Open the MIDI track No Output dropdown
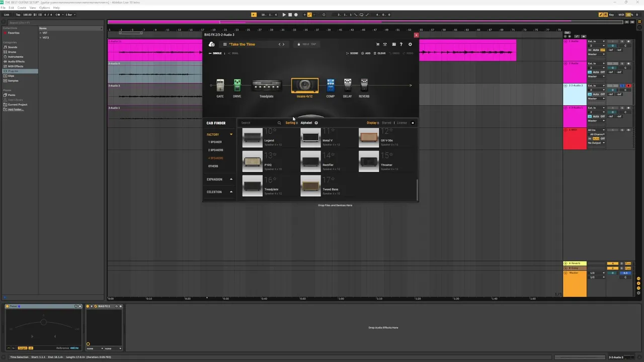This screenshot has height=362, width=644. 596,143
